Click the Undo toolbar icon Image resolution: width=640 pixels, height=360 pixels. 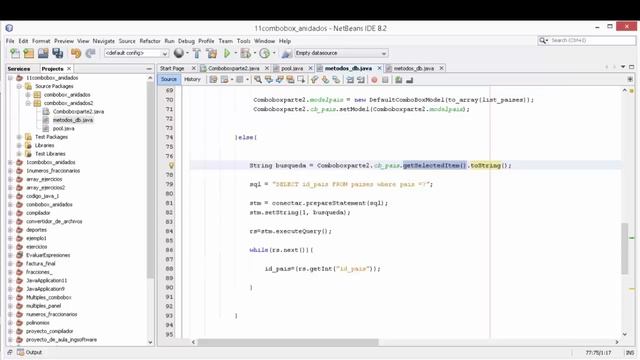click(76, 53)
